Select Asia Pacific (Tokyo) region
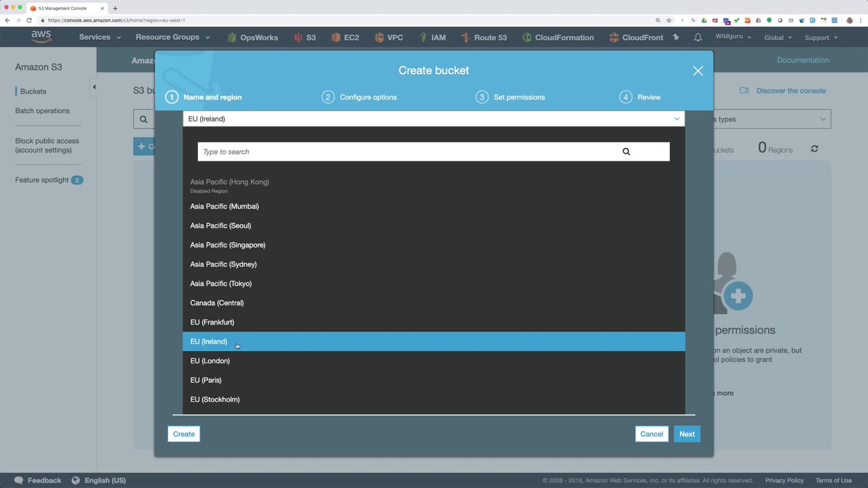Screen dimensions: 868x488 tap(433, 283)
